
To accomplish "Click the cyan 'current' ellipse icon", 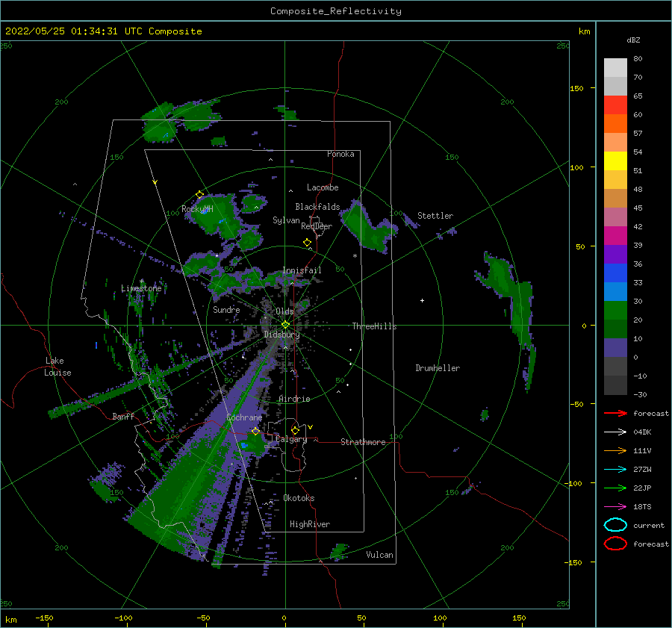I will [x=615, y=525].
